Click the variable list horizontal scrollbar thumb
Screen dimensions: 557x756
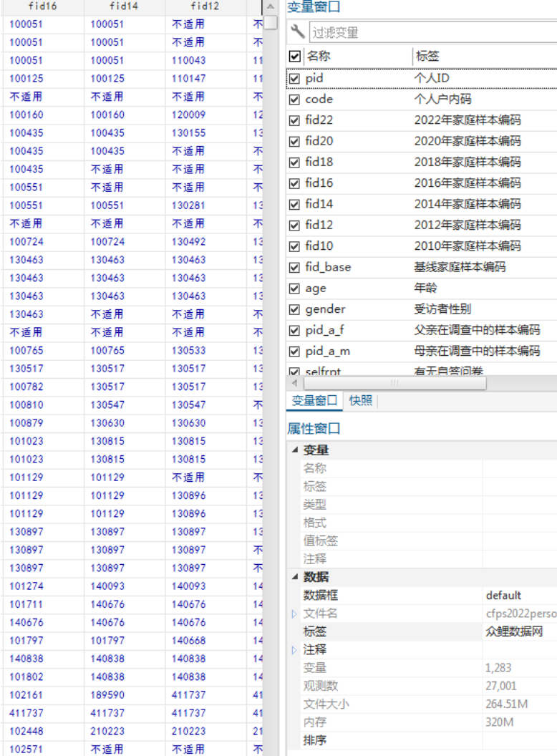394,383
